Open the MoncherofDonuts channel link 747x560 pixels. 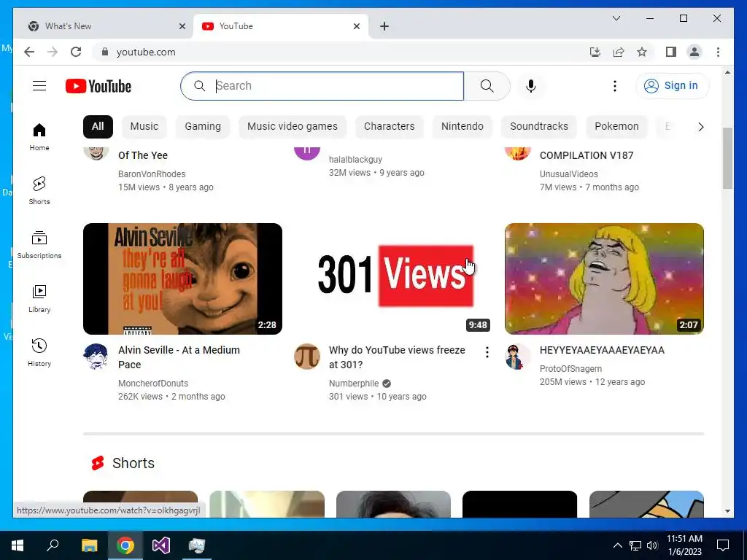pos(153,384)
